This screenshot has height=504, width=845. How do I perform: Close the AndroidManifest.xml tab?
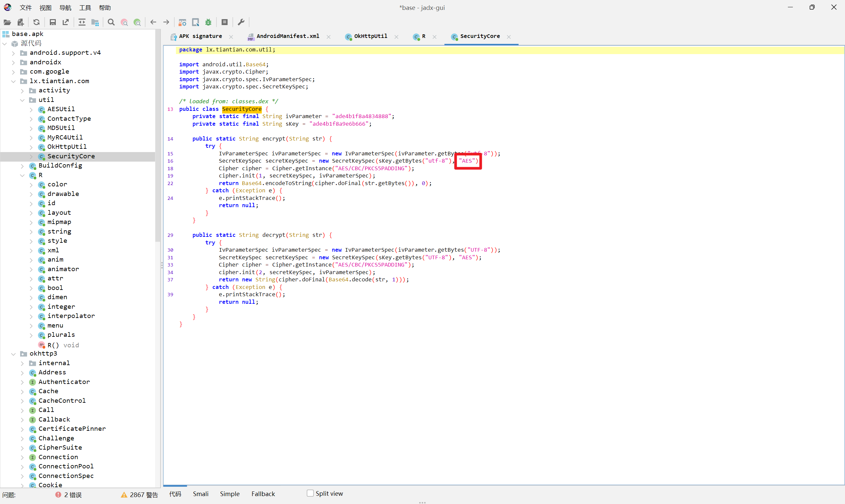[x=328, y=37]
